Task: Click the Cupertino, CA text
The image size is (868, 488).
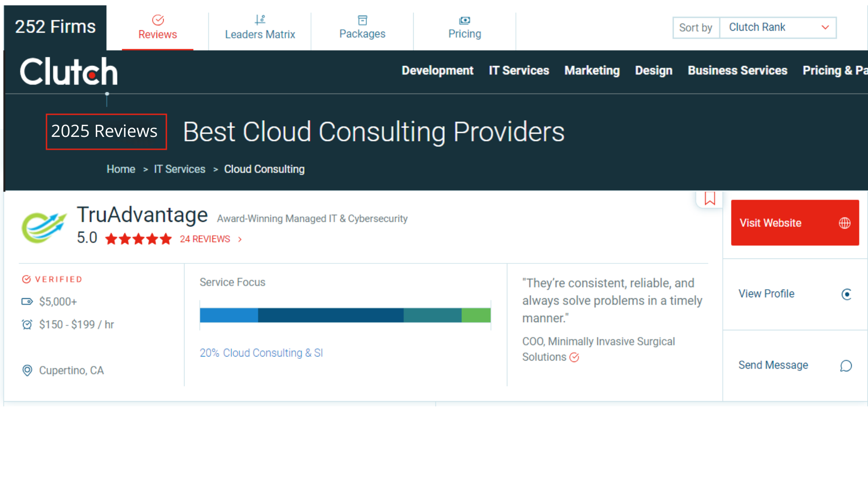Action: [x=71, y=371]
